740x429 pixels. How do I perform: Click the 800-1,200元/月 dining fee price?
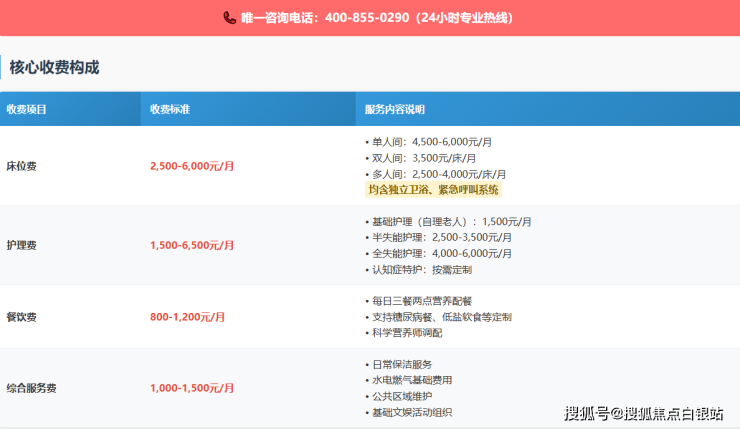tap(187, 317)
